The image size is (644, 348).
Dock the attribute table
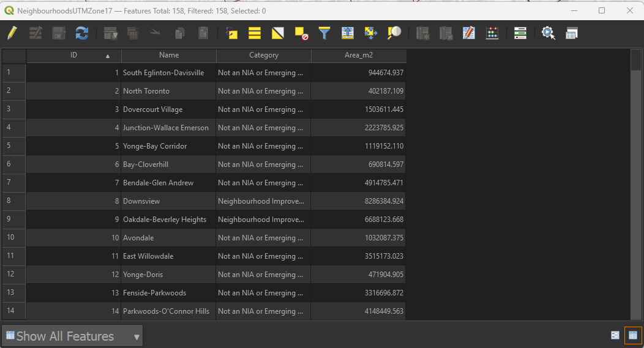[x=571, y=33]
